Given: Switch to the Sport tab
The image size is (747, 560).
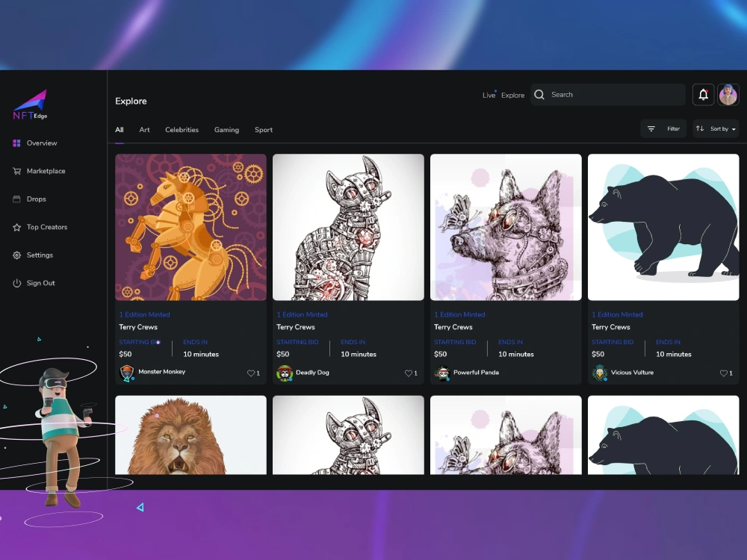Looking at the screenshot, I should coord(264,129).
